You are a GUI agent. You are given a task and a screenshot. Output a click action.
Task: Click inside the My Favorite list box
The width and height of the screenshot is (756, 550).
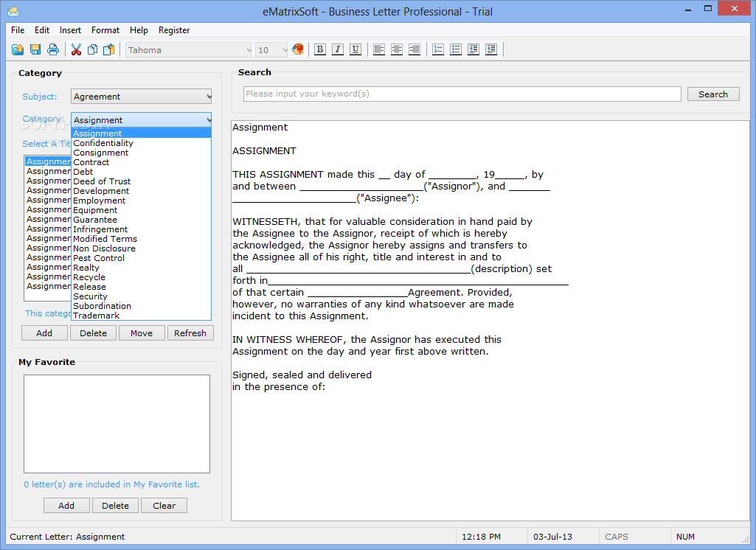pos(117,424)
